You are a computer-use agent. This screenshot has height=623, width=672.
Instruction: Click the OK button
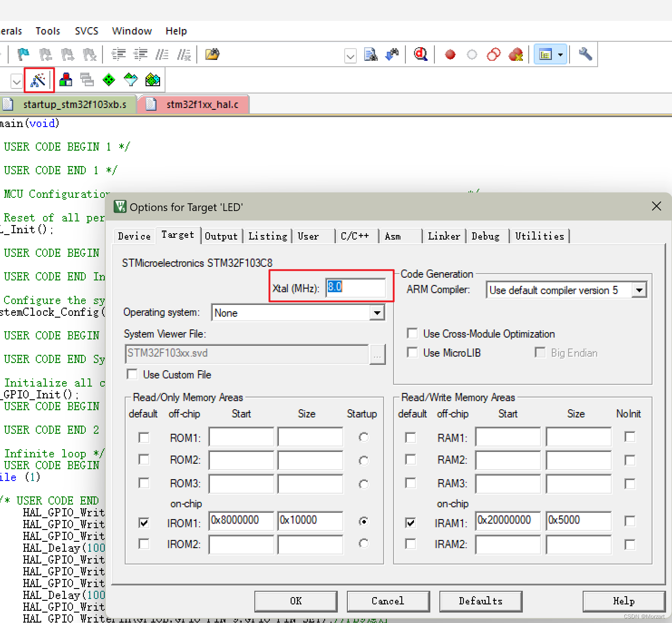click(296, 601)
